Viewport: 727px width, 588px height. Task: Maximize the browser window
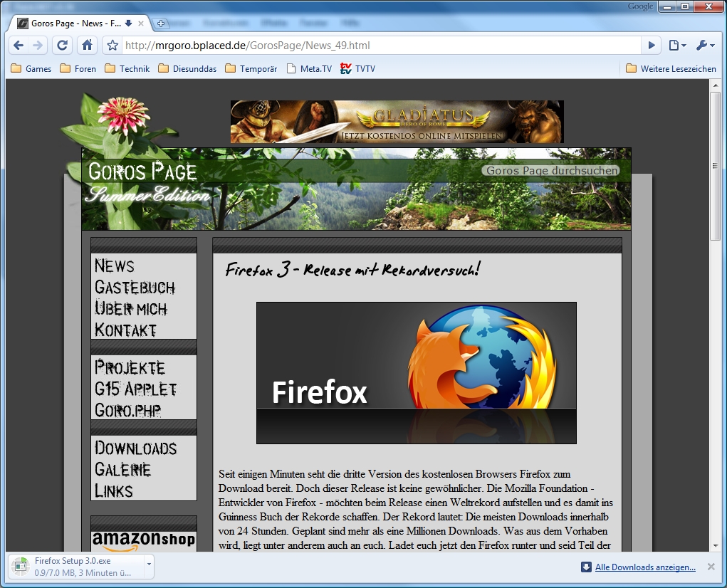685,6
